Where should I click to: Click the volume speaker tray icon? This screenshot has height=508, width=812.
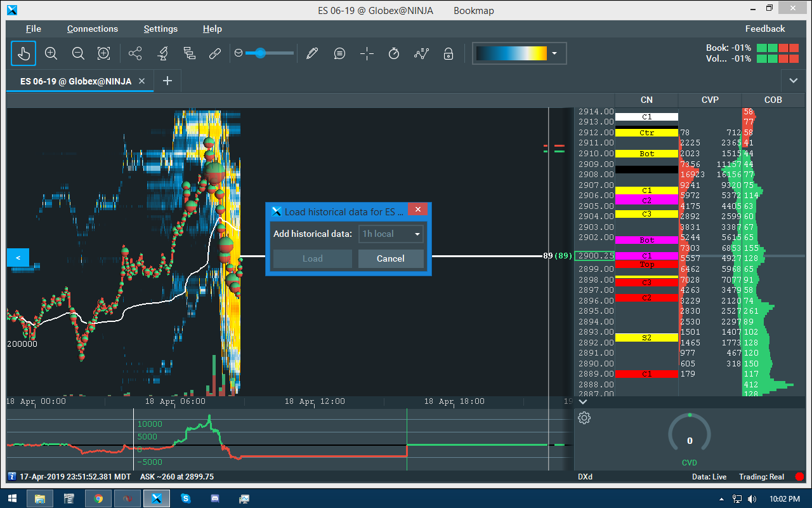tap(751, 498)
